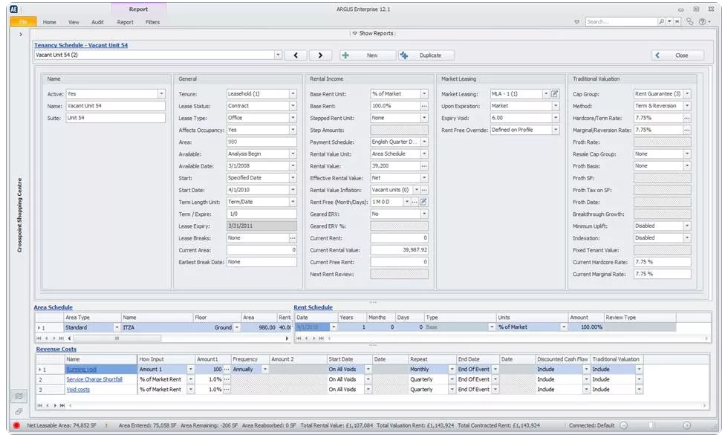Open the Base Rent Unit dropdown
This screenshot has width=728, height=440.
pos(424,94)
